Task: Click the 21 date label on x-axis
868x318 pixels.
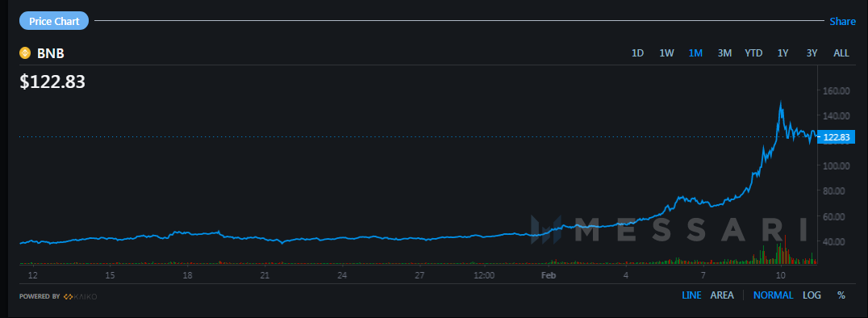Action: point(265,274)
